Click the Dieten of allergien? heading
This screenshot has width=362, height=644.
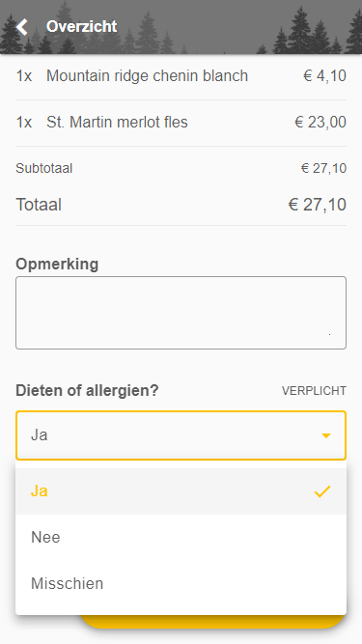[87, 391]
